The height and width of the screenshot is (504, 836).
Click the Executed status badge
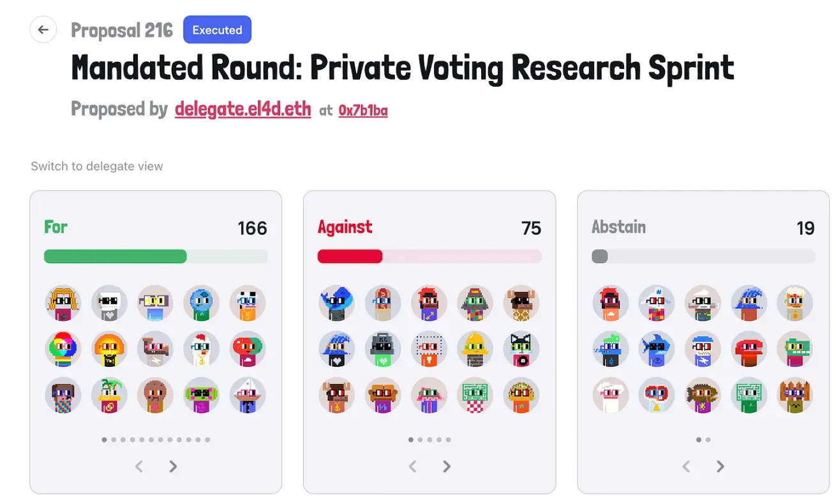tap(217, 30)
